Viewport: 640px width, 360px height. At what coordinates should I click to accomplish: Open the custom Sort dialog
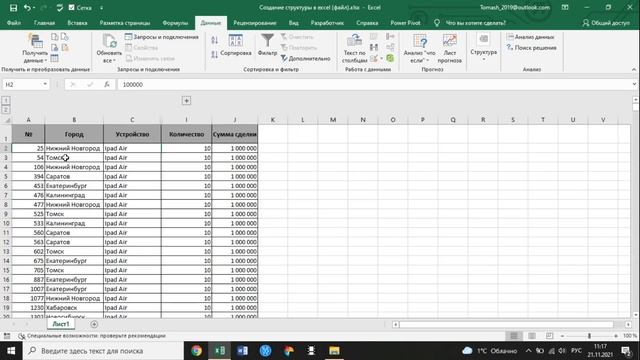[x=236, y=45]
